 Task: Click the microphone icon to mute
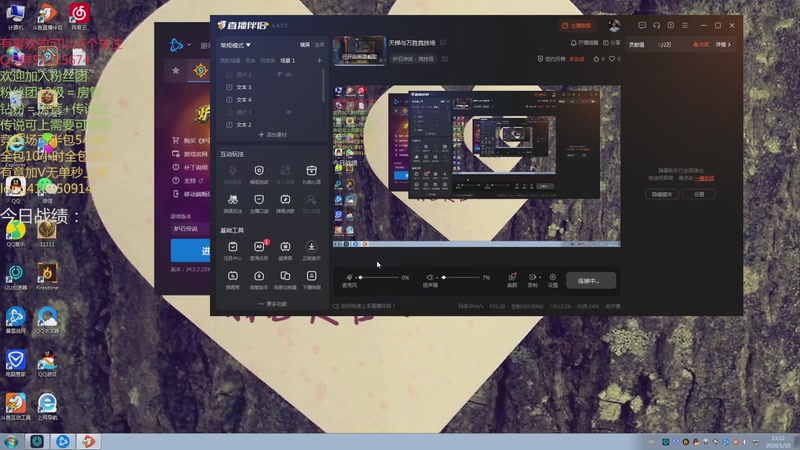(349, 277)
